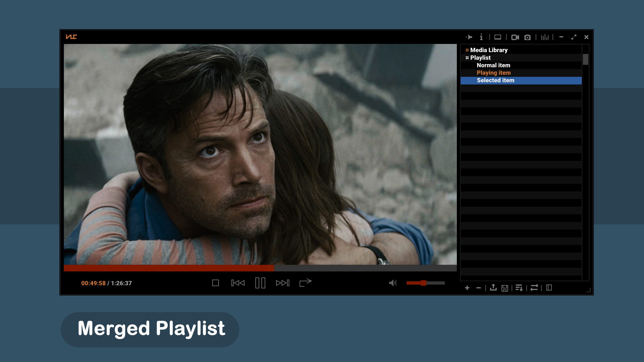Open the audio equalizer

pos(545,38)
